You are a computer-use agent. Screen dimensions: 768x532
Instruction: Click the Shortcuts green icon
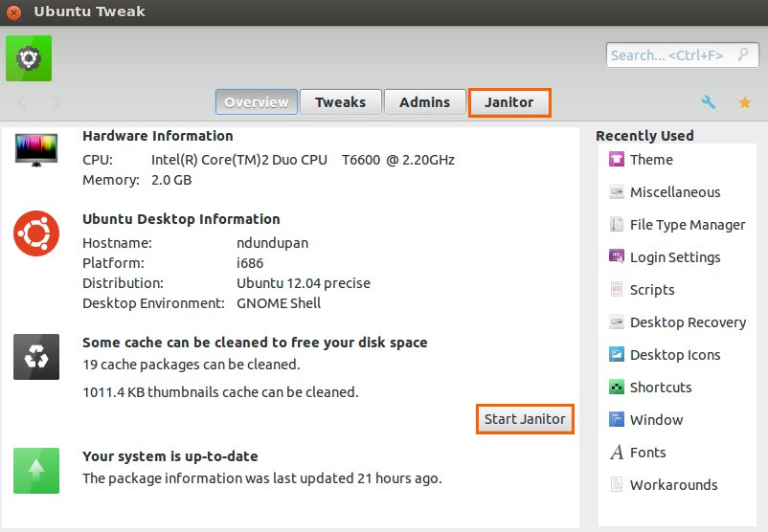(616, 388)
